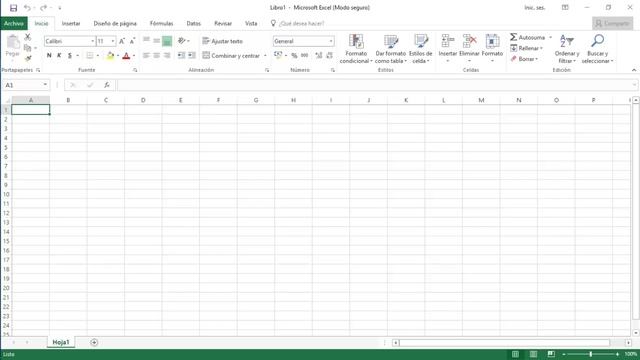Viewport: 640px width, 360px height.
Task: Click the Name Box showing A1
Action: point(26,85)
